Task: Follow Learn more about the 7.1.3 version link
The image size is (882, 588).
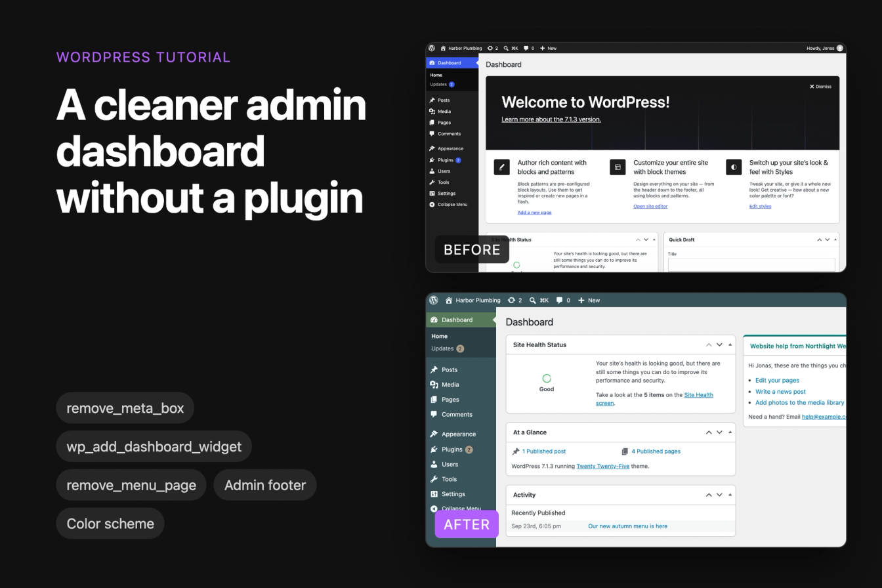Action: pyautogui.click(x=551, y=119)
